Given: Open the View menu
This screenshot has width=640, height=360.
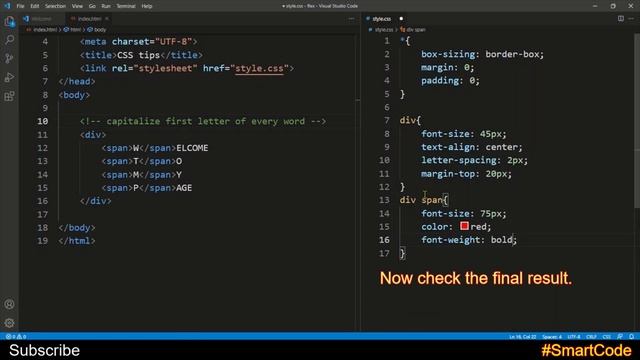Looking at the screenshot, I should (77, 6).
